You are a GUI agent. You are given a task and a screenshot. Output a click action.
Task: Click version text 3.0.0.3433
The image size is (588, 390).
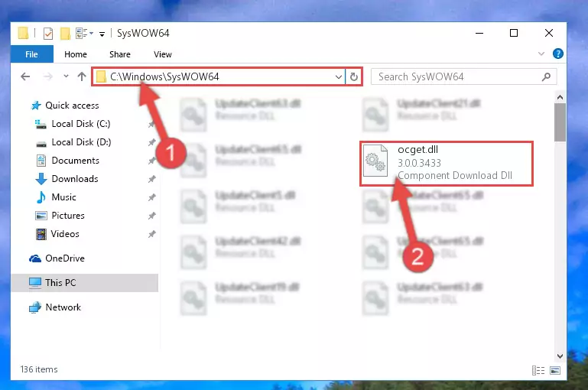coord(419,163)
